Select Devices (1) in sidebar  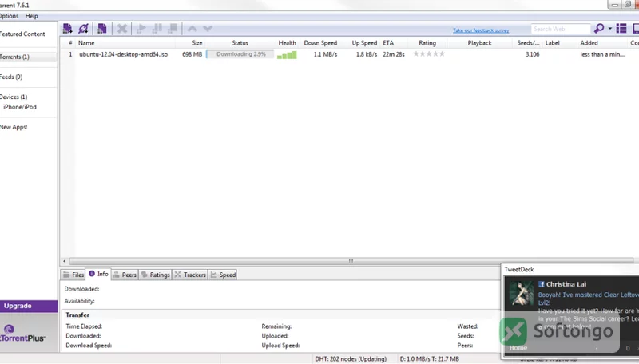(x=14, y=97)
